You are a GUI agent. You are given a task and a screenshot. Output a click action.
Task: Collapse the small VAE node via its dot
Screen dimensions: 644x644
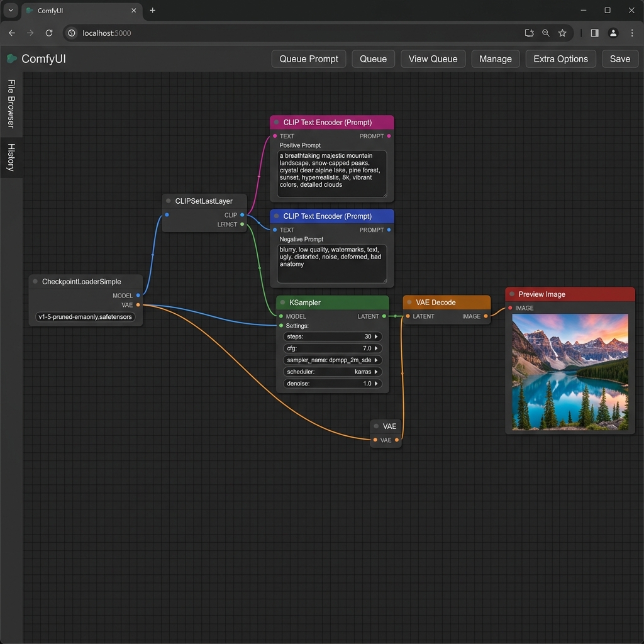coord(376,426)
